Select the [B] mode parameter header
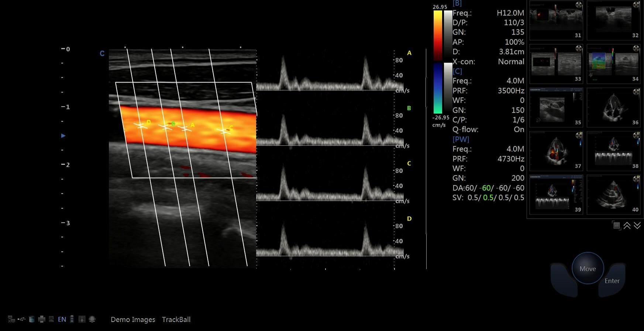The height and width of the screenshot is (331, 644). [x=457, y=3]
